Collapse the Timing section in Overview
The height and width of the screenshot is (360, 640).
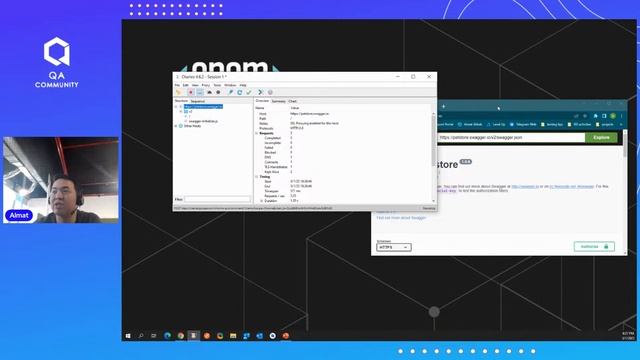click(257, 177)
